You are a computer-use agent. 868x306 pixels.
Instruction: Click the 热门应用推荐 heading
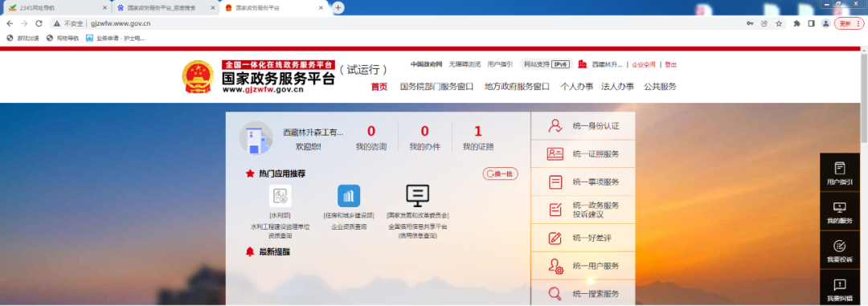282,173
